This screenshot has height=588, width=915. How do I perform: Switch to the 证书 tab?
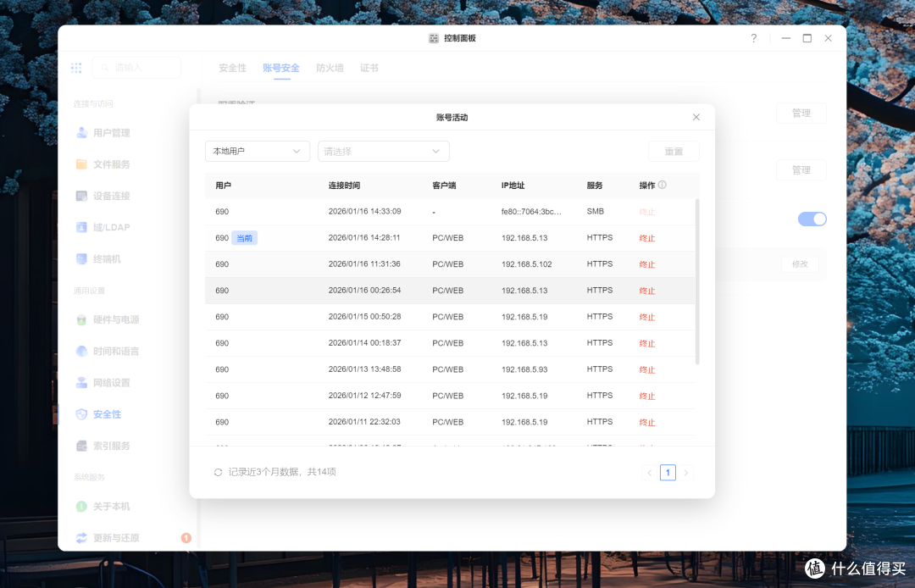point(369,68)
